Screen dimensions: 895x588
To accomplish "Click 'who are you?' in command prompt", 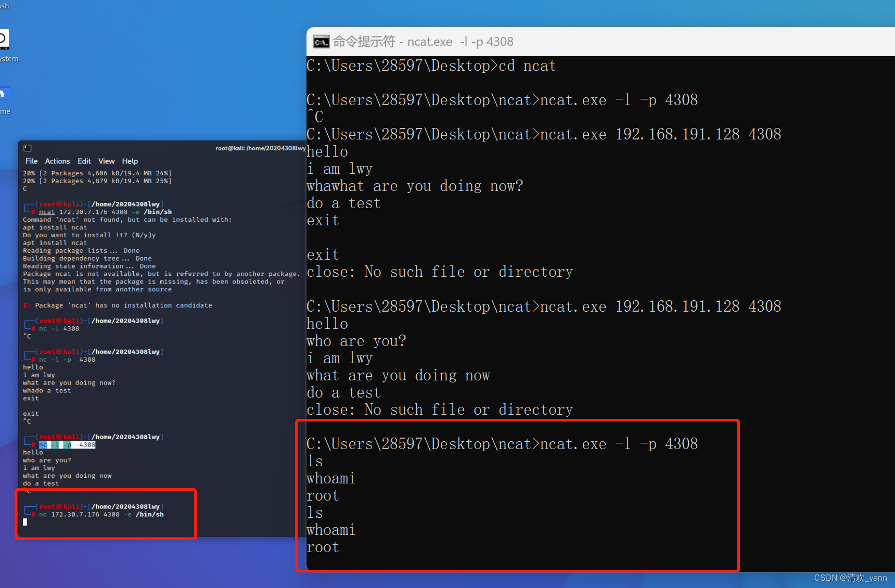I will coord(356,341).
